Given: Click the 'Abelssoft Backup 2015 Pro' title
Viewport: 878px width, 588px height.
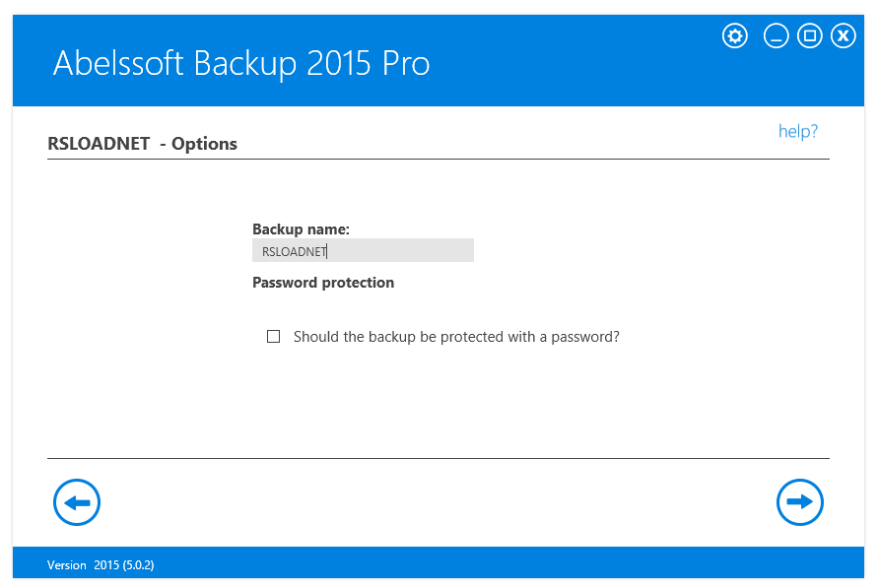Looking at the screenshot, I should click(241, 64).
